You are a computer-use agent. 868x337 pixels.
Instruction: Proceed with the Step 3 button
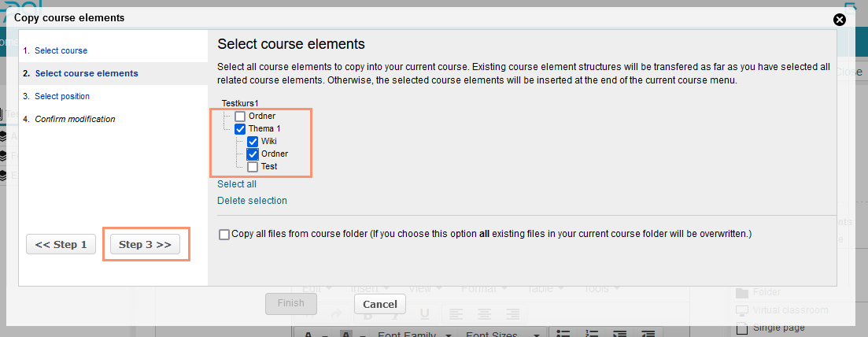point(145,245)
